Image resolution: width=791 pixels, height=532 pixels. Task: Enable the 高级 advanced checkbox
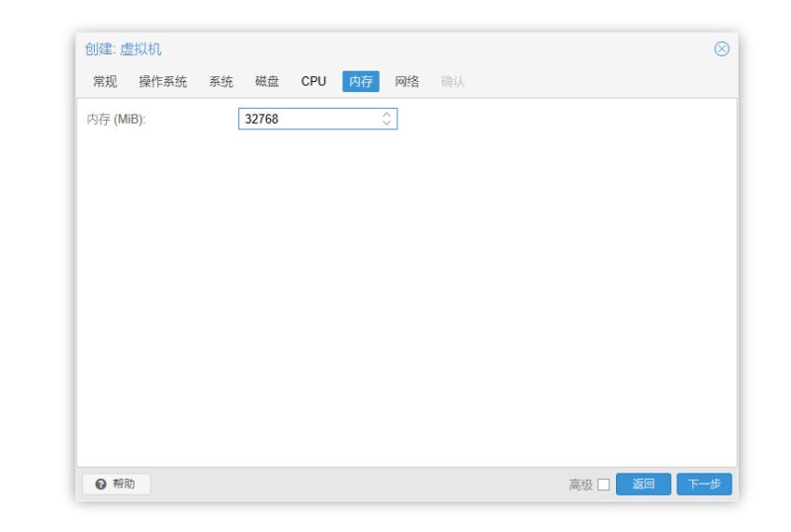(603, 485)
